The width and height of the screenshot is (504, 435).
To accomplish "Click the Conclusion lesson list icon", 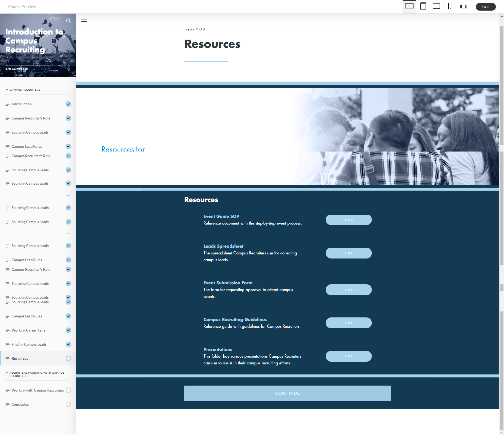I will tap(8, 405).
